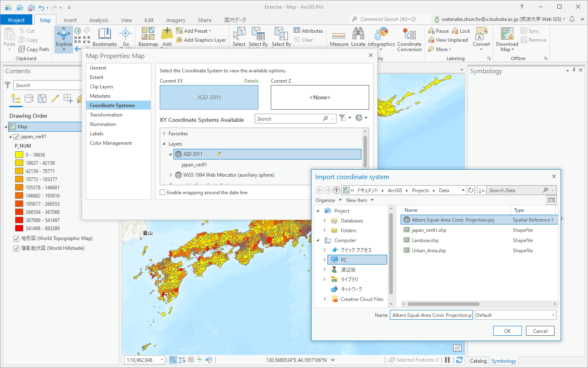Click View Unplaced labels
The height and width of the screenshot is (368, 588).
point(448,40)
